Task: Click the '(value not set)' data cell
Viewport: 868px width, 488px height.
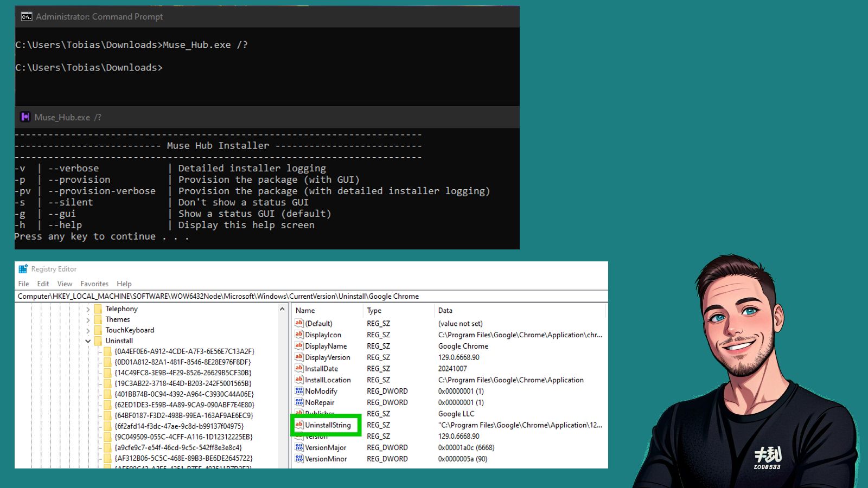Action: [460, 323]
